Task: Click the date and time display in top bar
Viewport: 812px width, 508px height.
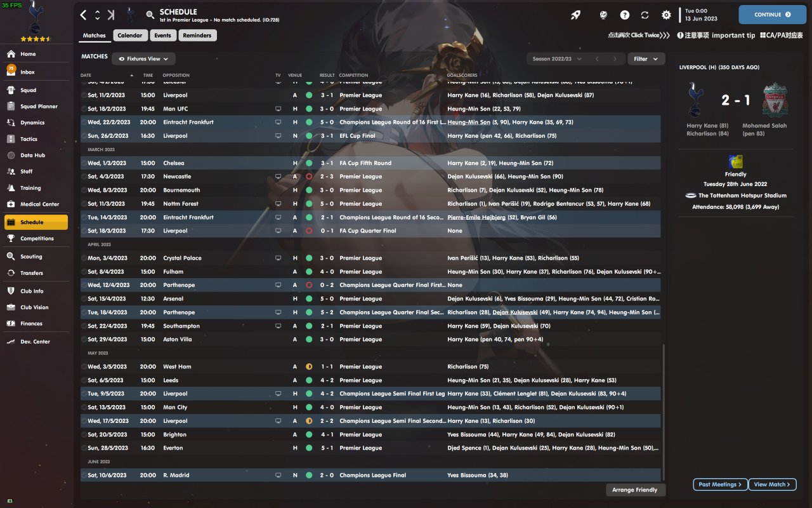Action: (701, 15)
